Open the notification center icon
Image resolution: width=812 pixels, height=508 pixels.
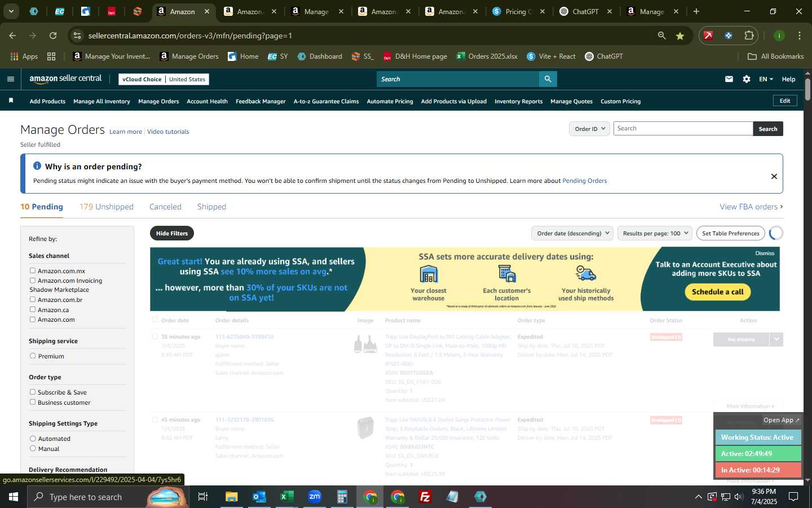click(793, 497)
